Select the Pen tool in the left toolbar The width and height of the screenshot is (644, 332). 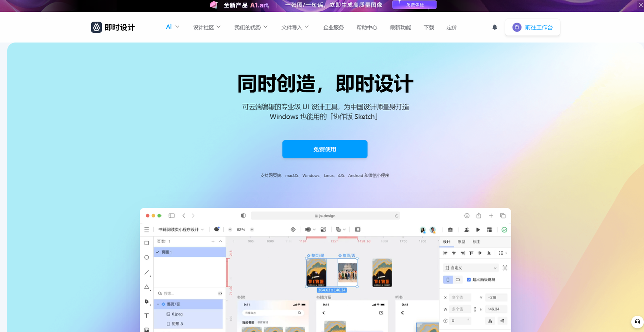(x=146, y=302)
